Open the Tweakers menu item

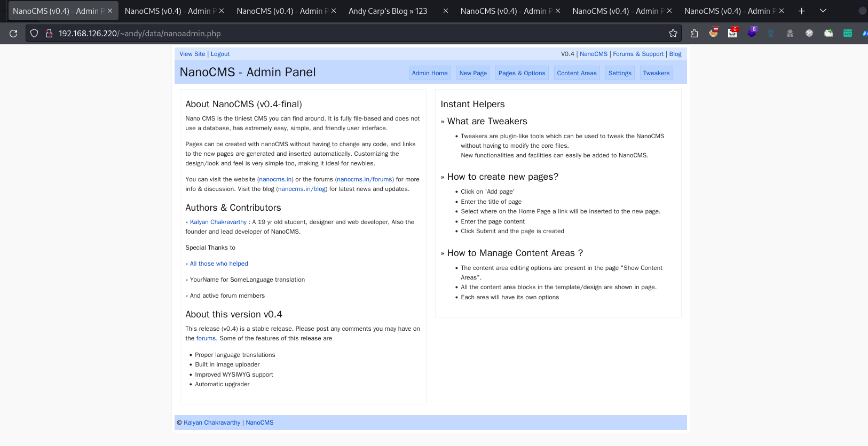click(656, 73)
